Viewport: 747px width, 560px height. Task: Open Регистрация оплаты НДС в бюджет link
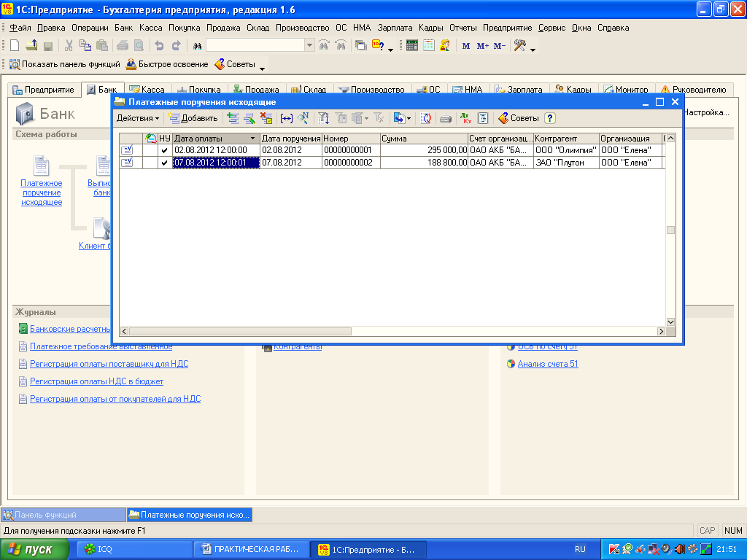tap(96, 381)
